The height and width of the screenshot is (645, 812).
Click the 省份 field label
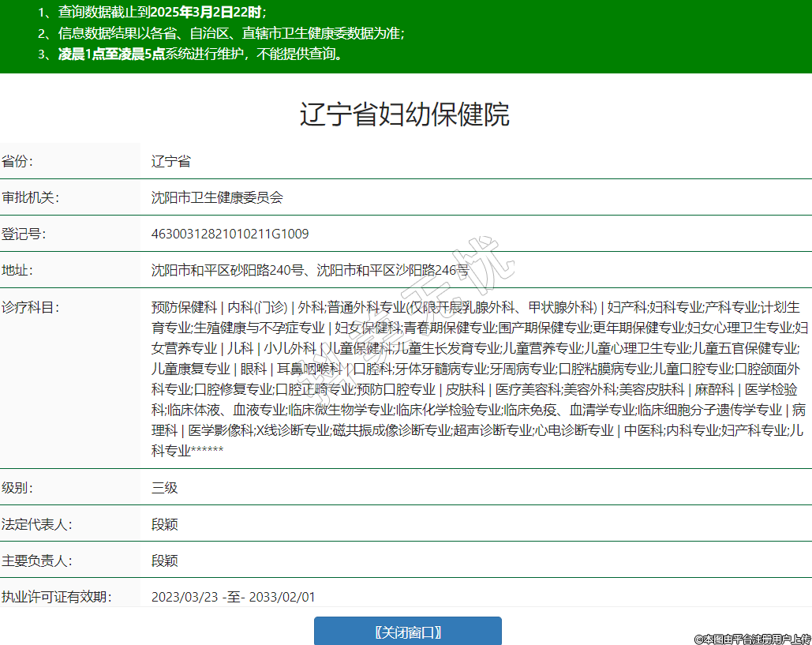point(18,161)
